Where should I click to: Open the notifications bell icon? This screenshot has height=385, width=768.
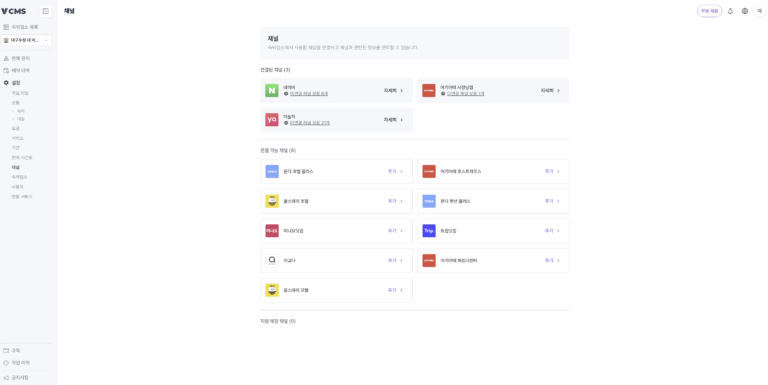(730, 11)
